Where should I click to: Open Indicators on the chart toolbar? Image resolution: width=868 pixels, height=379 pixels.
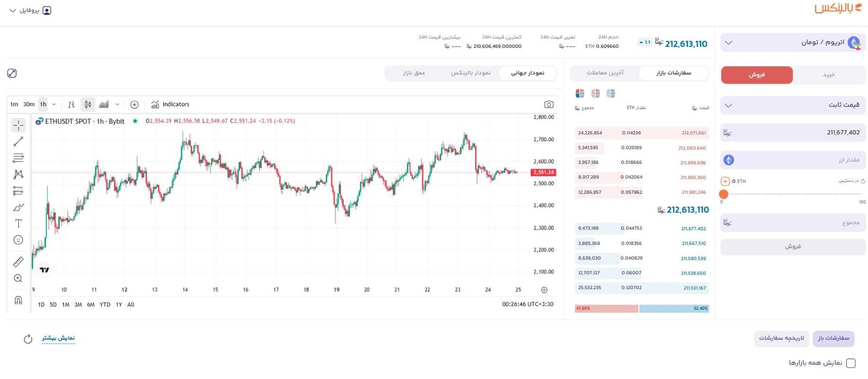tap(170, 104)
